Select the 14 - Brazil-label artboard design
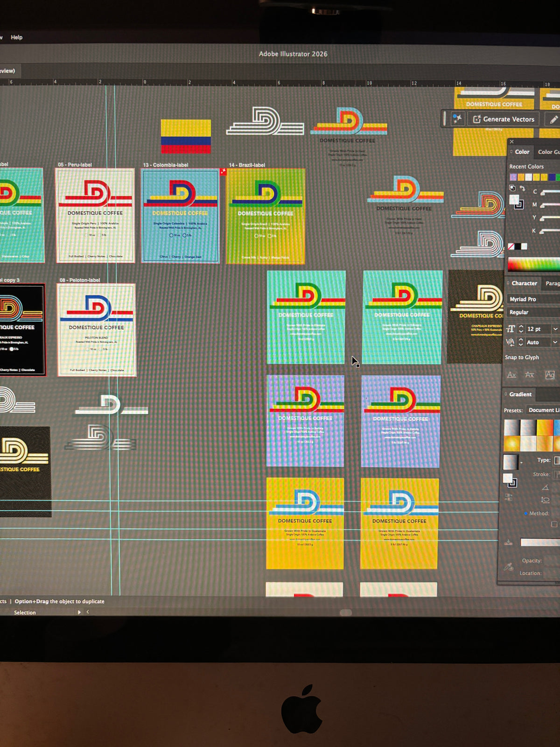This screenshot has height=747, width=560. (x=266, y=216)
